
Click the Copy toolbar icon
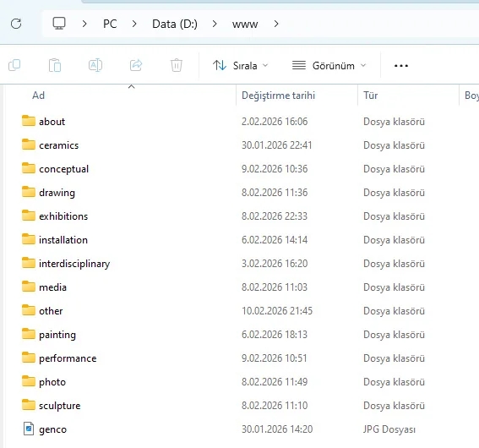(14, 65)
